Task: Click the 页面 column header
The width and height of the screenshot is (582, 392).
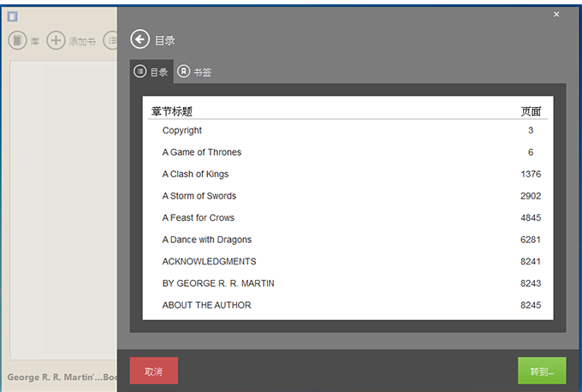Action: tap(531, 111)
